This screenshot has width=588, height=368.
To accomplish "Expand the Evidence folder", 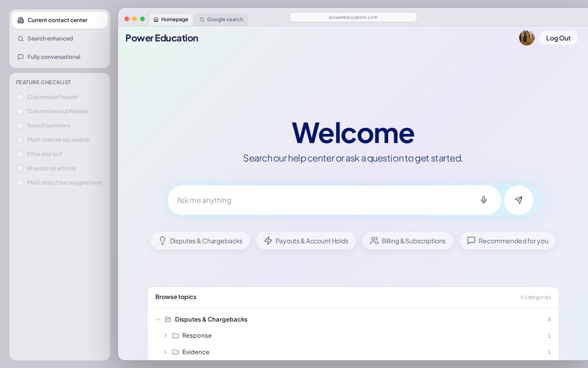I will pos(166,352).
